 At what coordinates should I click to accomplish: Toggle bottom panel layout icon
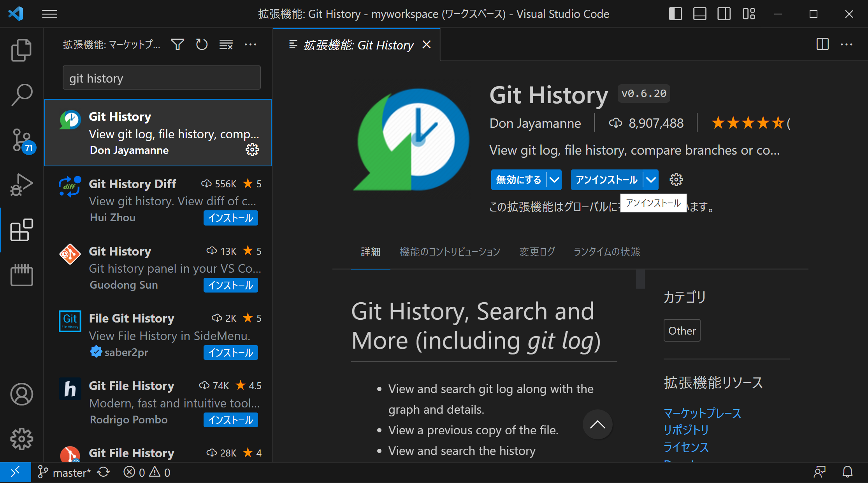click(700, 14)
